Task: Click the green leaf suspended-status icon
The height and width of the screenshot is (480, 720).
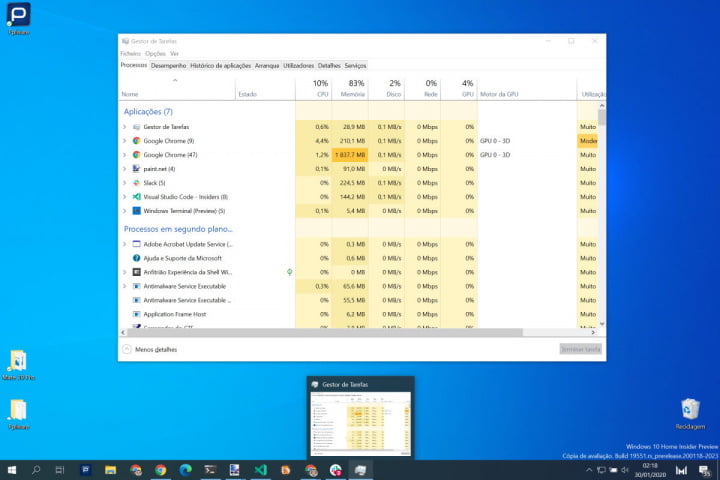Action: tap(290, 272)
